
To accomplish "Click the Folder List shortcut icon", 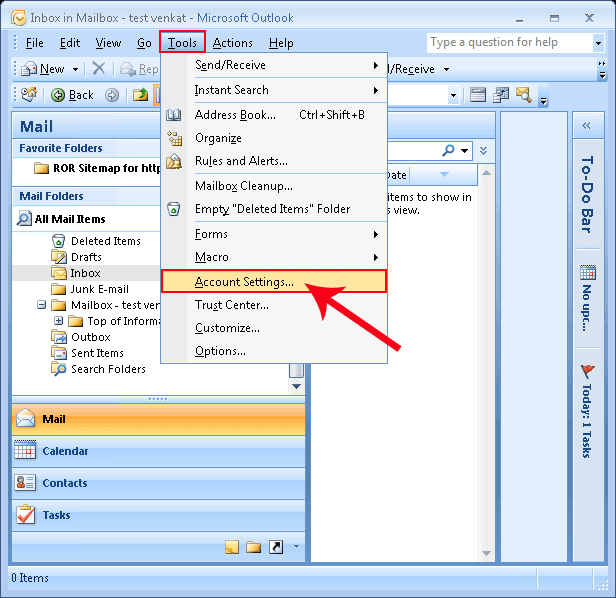I will pos(253,547).
